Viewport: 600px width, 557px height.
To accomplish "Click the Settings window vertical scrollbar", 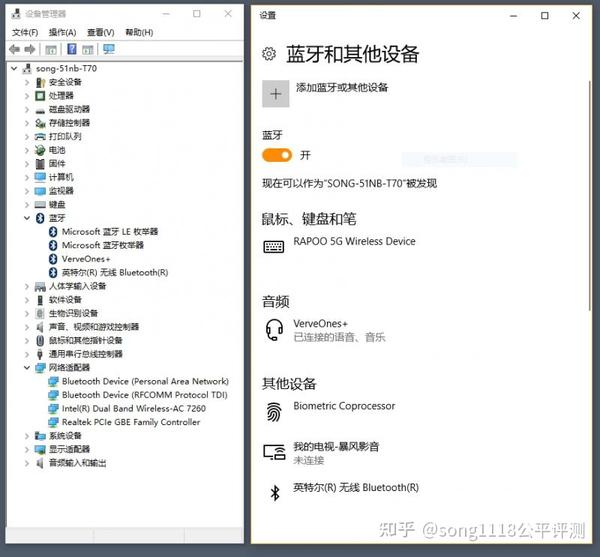I will [x=590, y=195].
